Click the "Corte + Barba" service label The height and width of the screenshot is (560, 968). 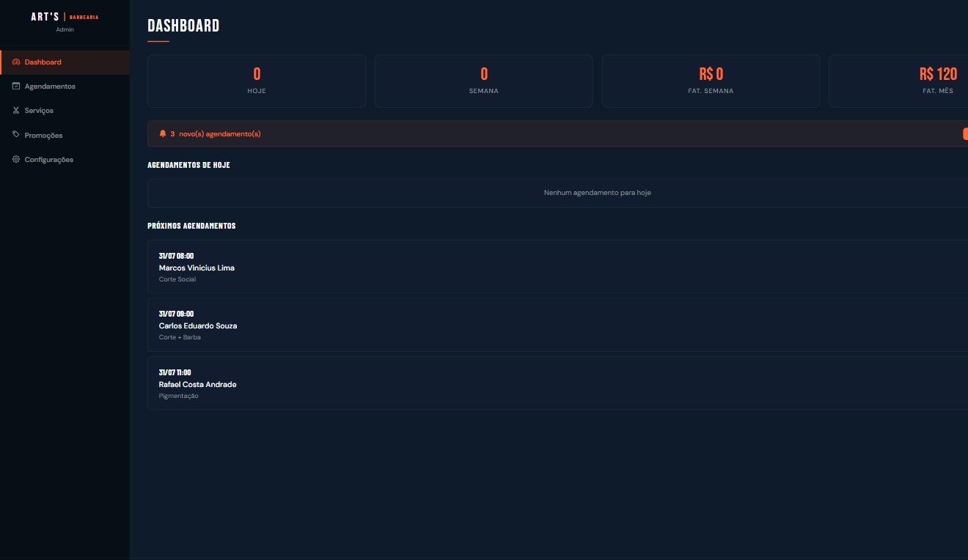tap(180, 337)
